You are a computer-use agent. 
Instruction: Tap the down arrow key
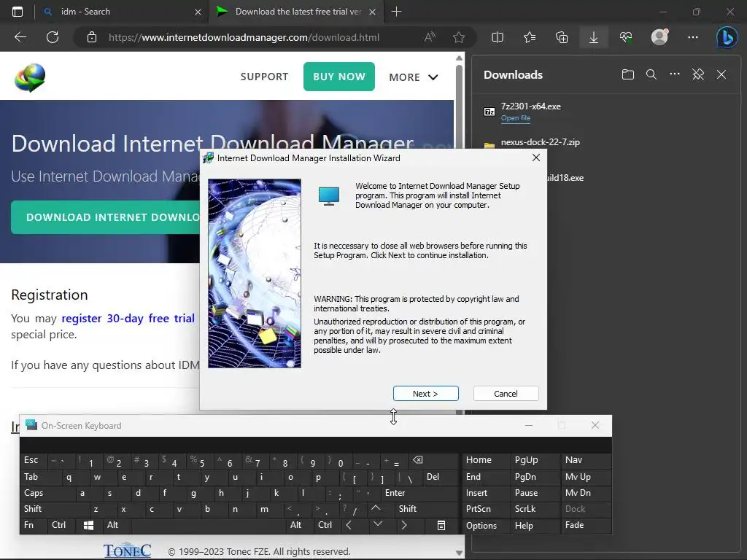click(378, 525)
